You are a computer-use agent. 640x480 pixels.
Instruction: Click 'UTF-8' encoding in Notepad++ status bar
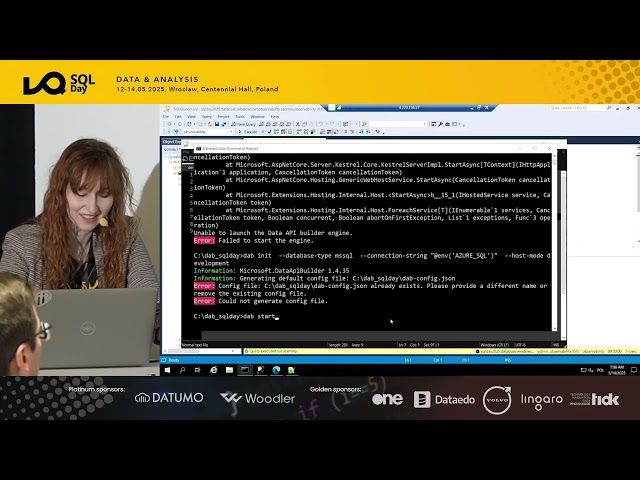pyautogui.click(x=521, y=345)
